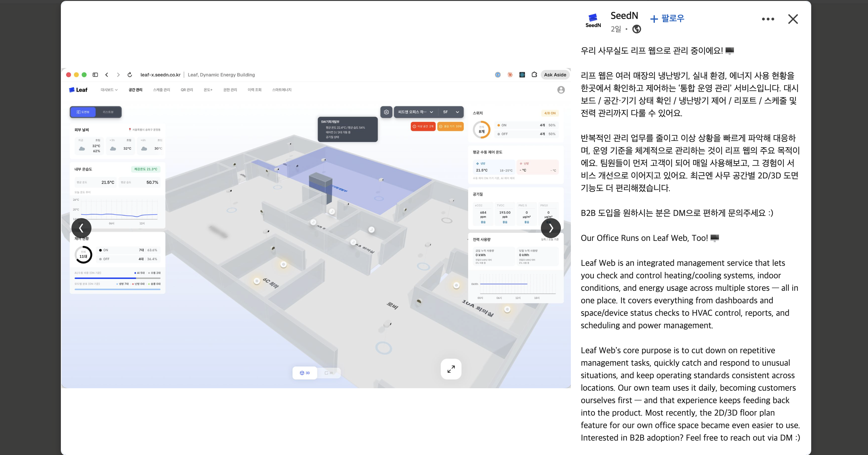Expand the 5F floor selector dropdown
This screenshot has width=868, height=455.
click(451, 112)
